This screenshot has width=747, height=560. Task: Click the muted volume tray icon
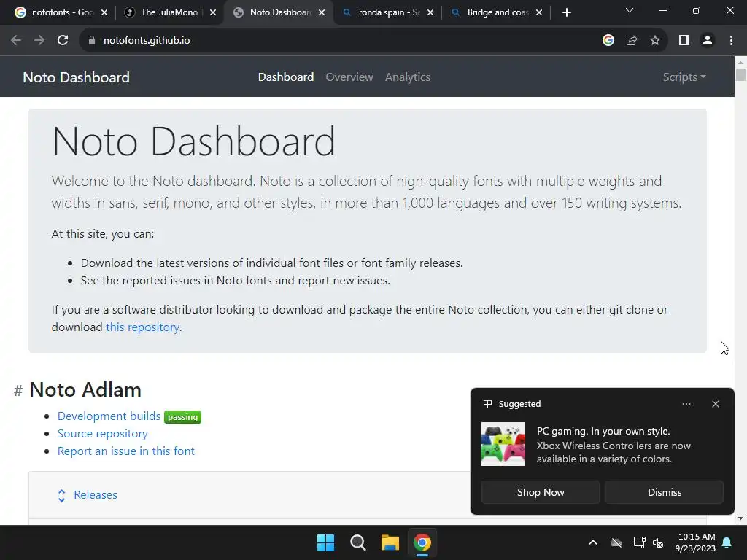[x=658, y=542]
